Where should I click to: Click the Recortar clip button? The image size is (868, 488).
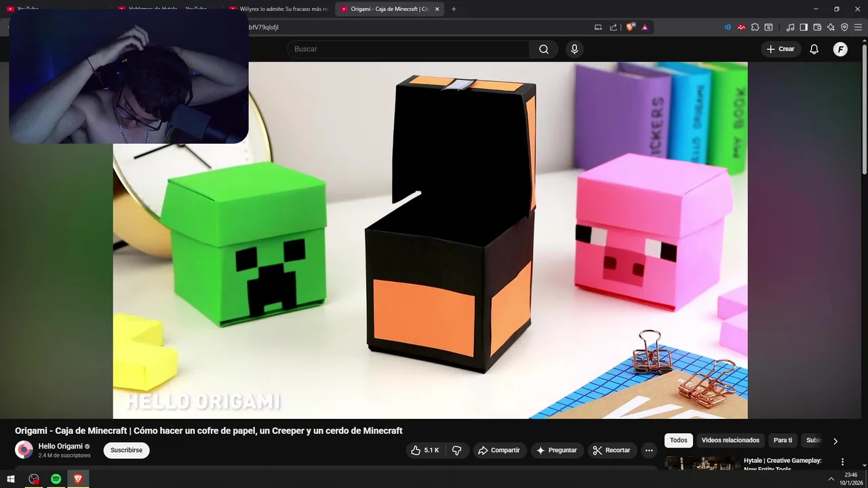tap(612, 450)
